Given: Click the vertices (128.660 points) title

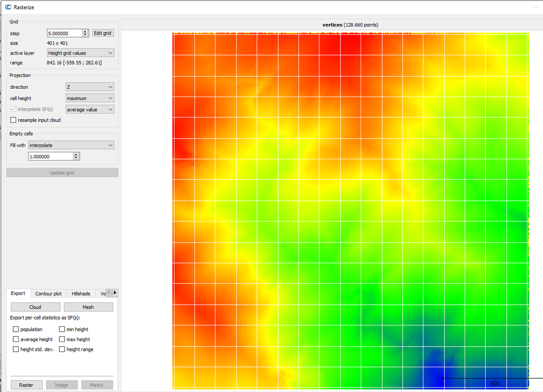Looking at the screenshot, I should point(350,25).
